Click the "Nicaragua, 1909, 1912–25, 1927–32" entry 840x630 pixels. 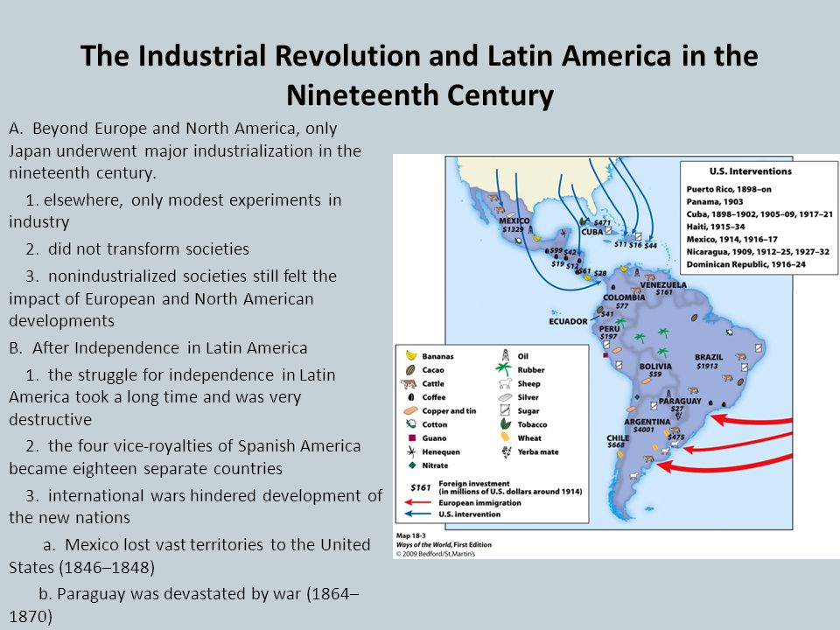pos(758,252)
